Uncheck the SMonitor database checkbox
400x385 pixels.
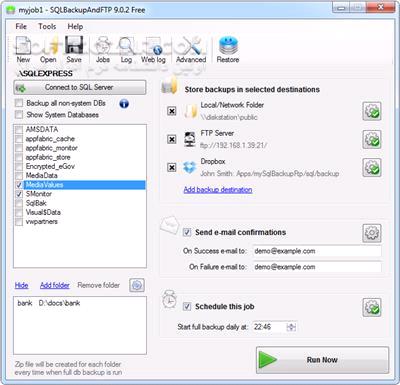pyautogui.click(x=19, y=194)
